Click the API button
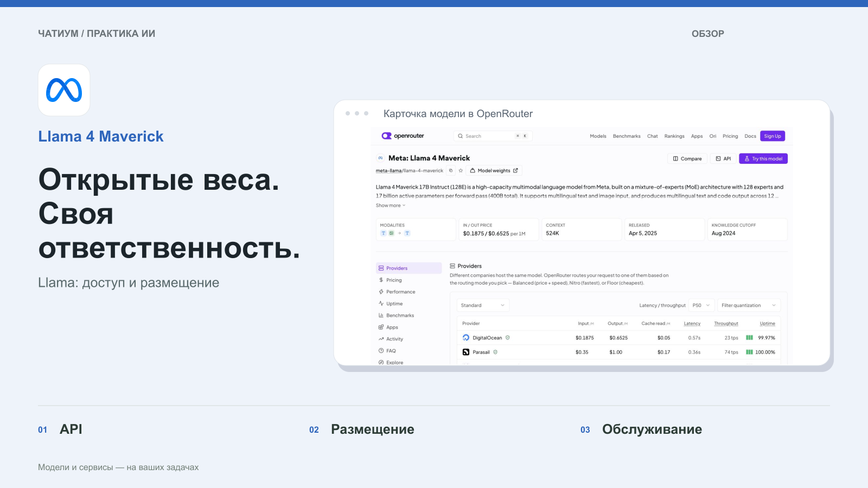Image resolution: width=868 pixels, height=488 pixels. [723, 159]
